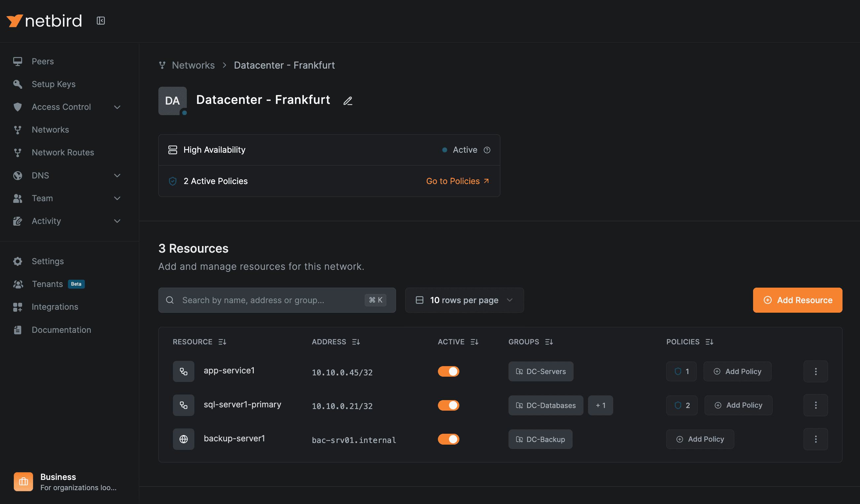Disable the app-service1 active toggle

[x=448, y=371]
